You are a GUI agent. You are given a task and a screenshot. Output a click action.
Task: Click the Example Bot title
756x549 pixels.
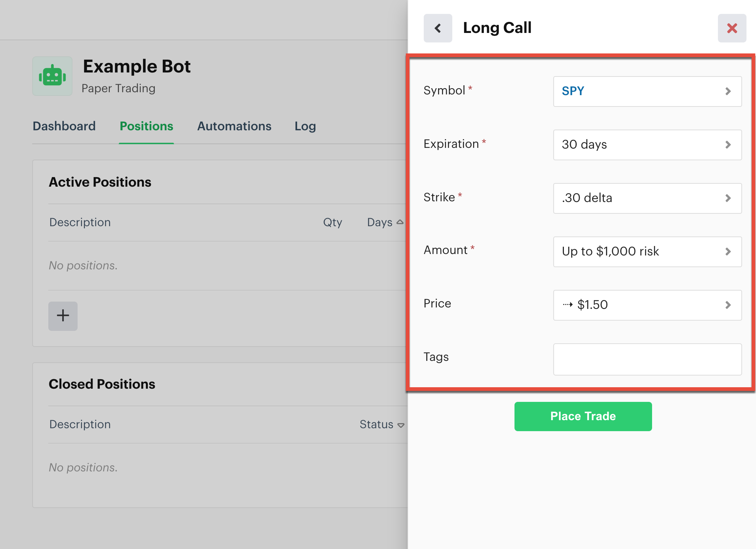coord(137,67)
